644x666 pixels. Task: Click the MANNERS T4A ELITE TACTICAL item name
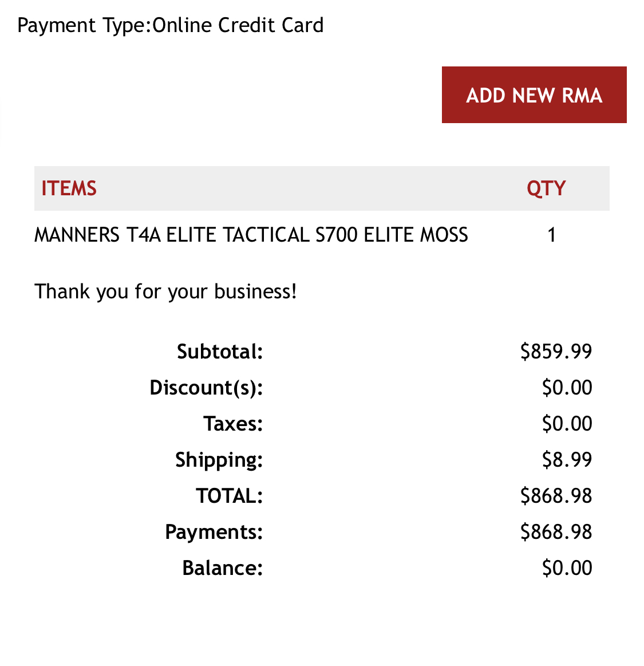tap(251, 235)
